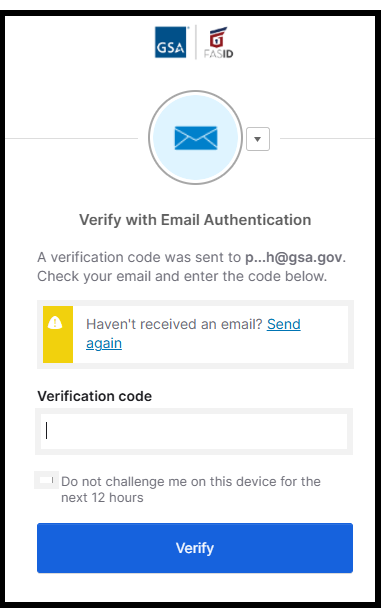Click the masked email p...h@gsa.gov
The height and width of the screenshot is (608, 381).
click(294, 257)
